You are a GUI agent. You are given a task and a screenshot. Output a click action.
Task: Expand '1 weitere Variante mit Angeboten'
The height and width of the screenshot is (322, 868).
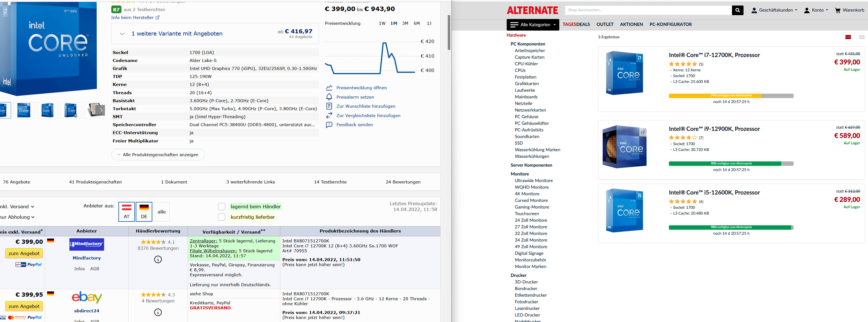pyautogui.click(x=215, y=33)
